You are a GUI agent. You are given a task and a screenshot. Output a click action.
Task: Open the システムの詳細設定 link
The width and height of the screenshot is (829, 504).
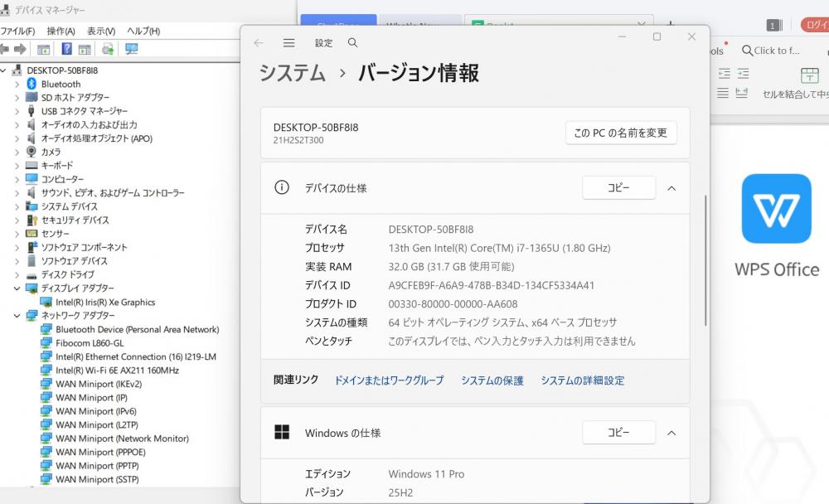(x=582, y=380)
